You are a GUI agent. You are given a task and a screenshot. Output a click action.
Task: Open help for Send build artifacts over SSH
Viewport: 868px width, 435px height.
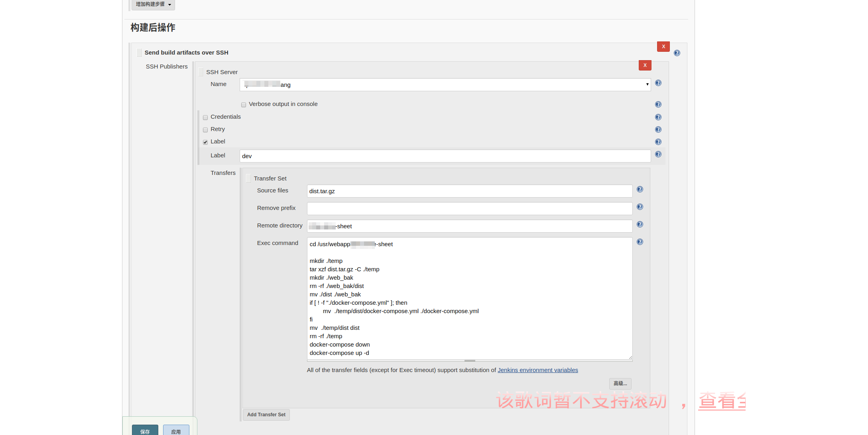(677, 53)
